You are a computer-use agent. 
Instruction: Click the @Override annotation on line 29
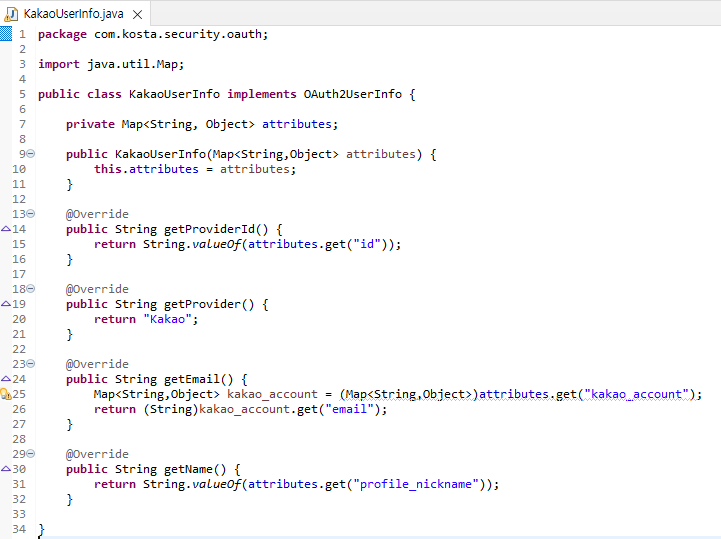(x=97, y=454)
